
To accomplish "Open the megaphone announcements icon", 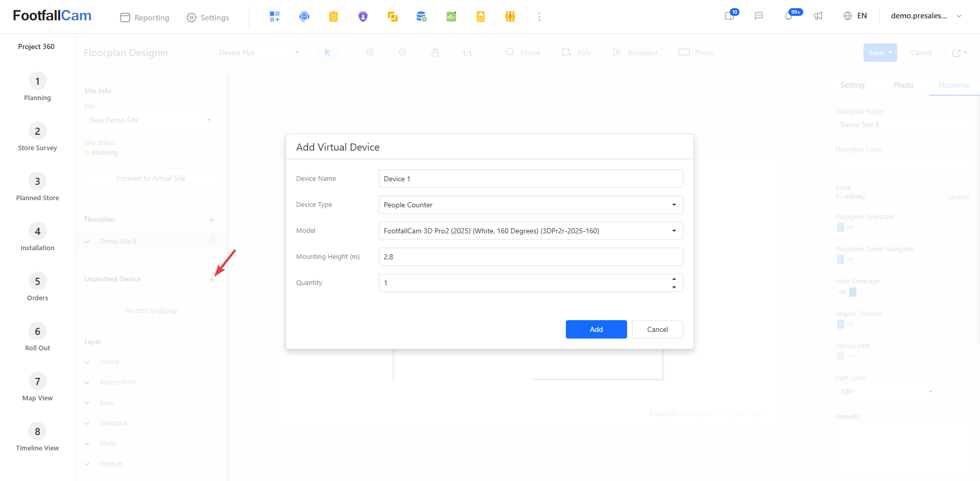I will pyautogui.click(x=818, y=16).
